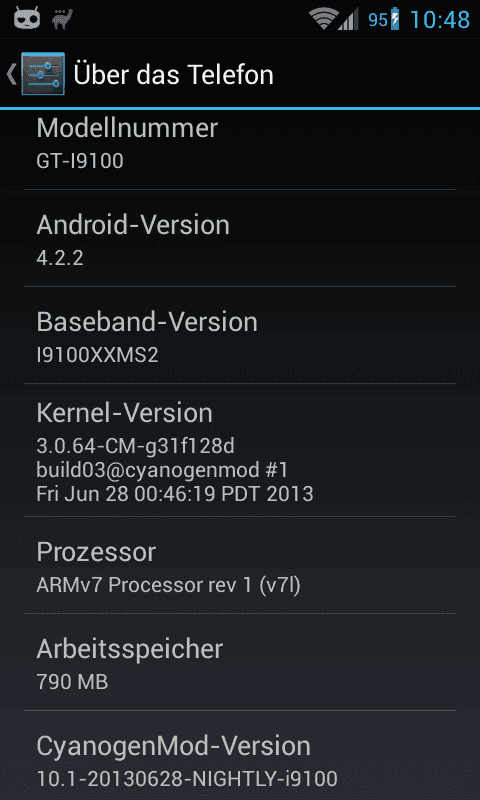This screenshot has width=480, height=800.
Task: Tap the 10:48 clock in status bar
Action: pyautogui.click(x=440, y=20)
